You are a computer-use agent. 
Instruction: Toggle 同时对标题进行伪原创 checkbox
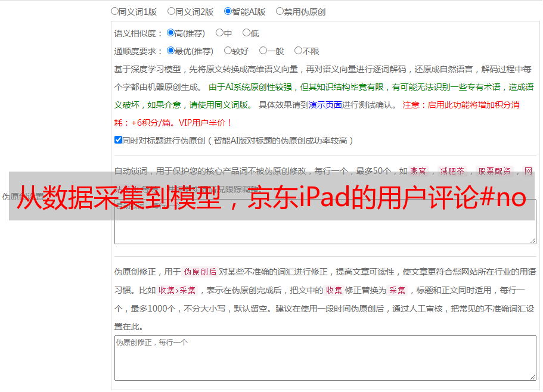118,140
